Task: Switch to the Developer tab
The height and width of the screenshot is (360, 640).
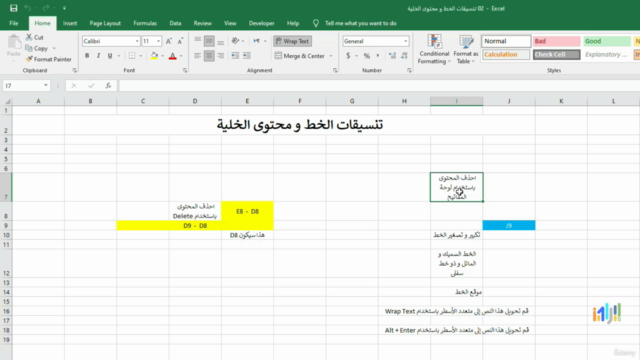Action: [261, 23]
